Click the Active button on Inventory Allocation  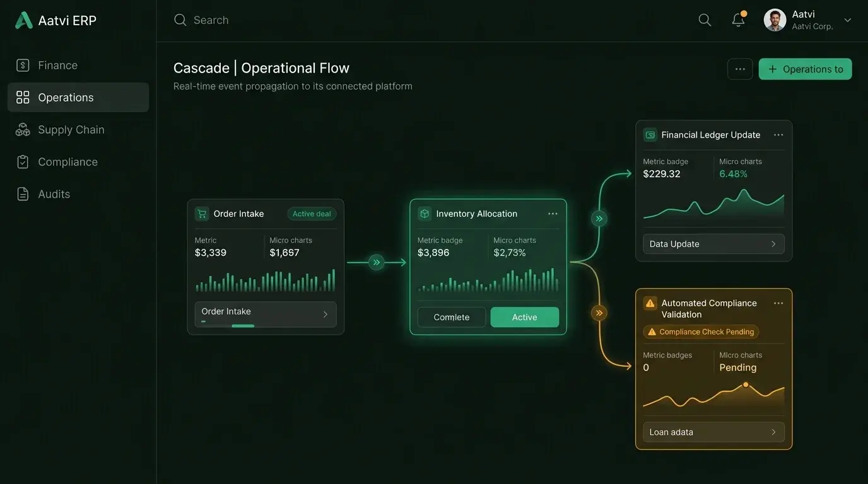click(525, 317)
